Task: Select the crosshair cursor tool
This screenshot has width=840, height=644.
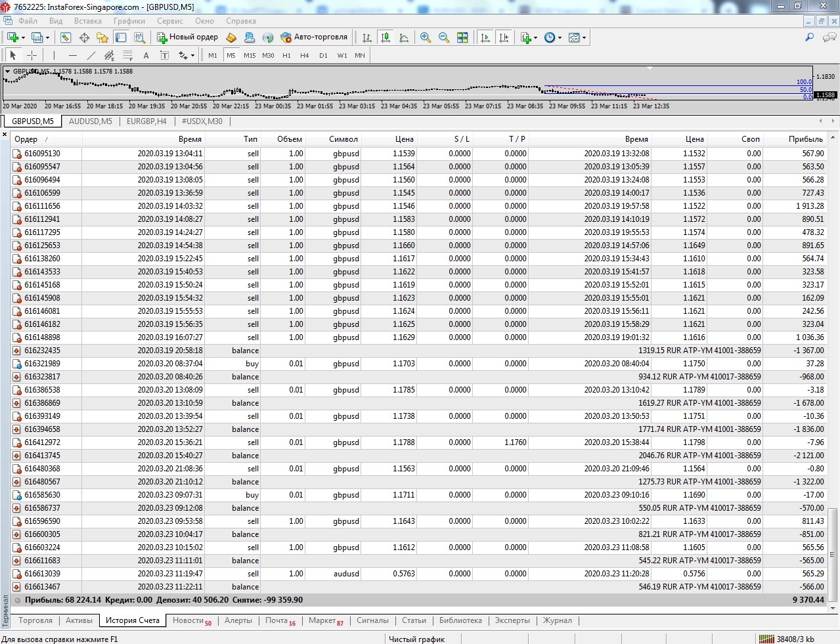Action: [x=32, y=56]
